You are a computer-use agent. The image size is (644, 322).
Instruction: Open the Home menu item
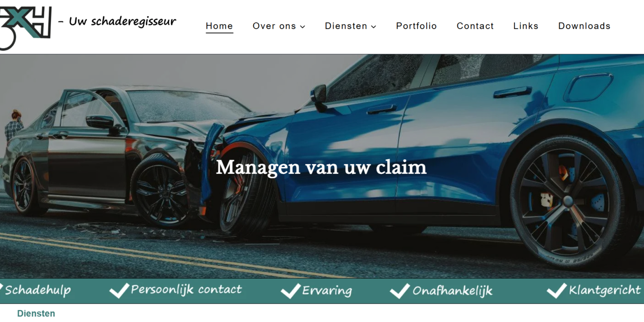[219, 26]
